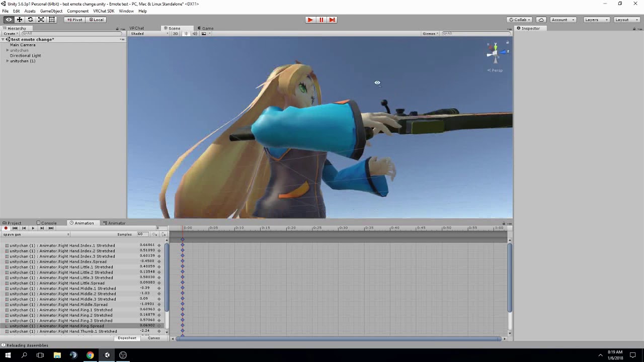
Task: Go to previous animation keyframe
Action: (24, 228)
